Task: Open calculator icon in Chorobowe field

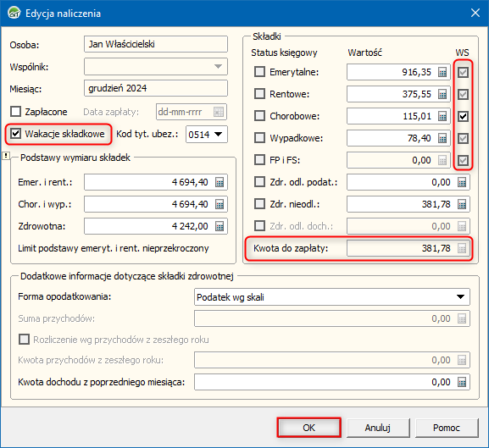Action: pos(442,116)
